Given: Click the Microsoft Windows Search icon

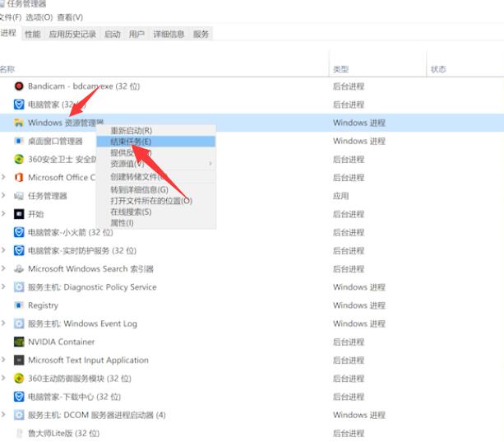Looking at the screenshot, I should click(x=19, y=269).
